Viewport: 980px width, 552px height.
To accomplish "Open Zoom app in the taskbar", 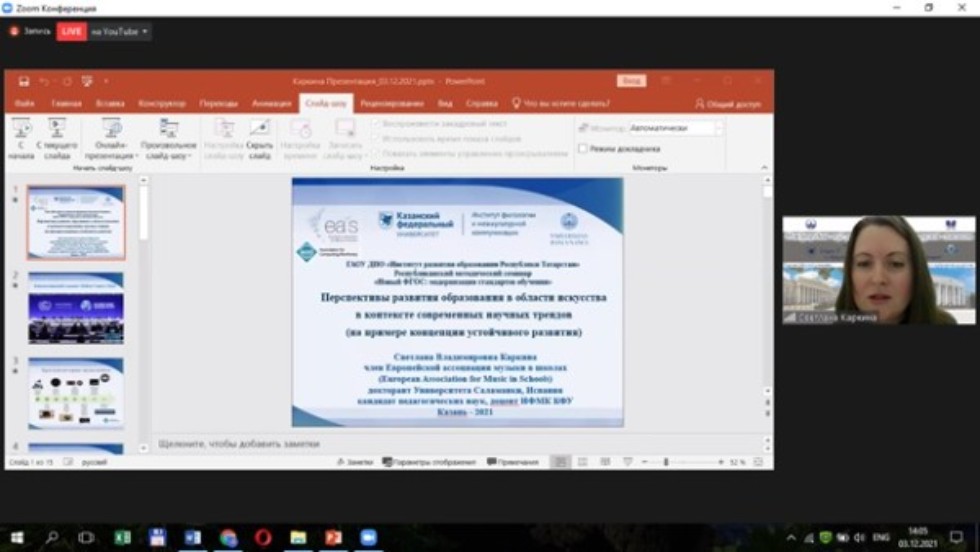I will [368, 538].
